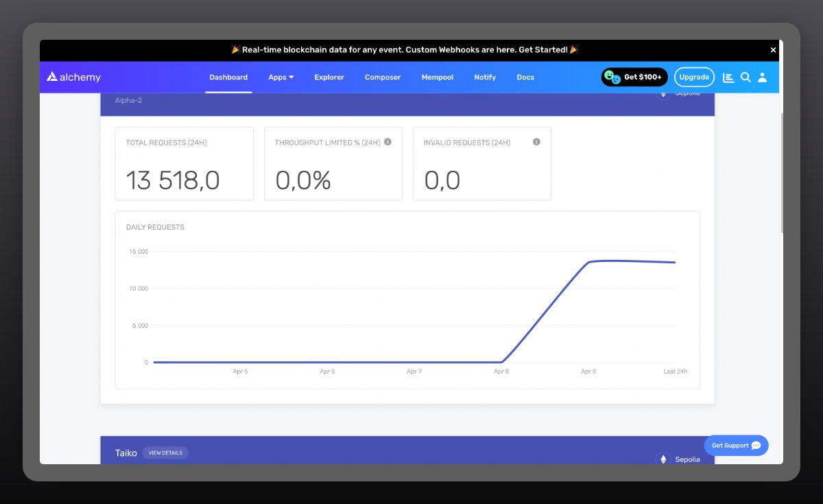Open the Docs link
The height and width of the screenshot is (504, 823).
click(525, 77)
